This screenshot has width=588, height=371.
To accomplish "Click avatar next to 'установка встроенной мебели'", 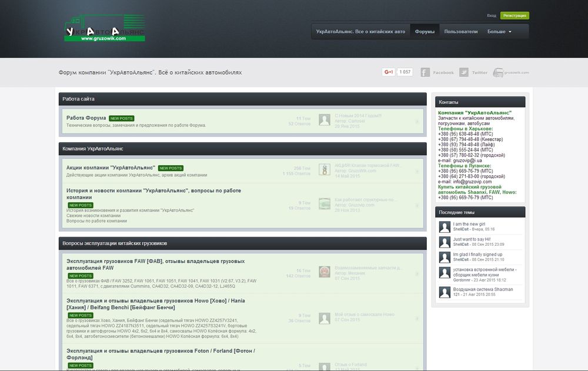I will (445, 273).
